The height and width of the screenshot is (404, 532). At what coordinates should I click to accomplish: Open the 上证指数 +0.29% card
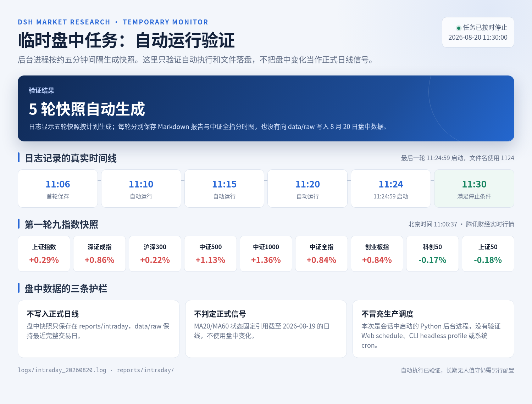click(x=44, y=254)
